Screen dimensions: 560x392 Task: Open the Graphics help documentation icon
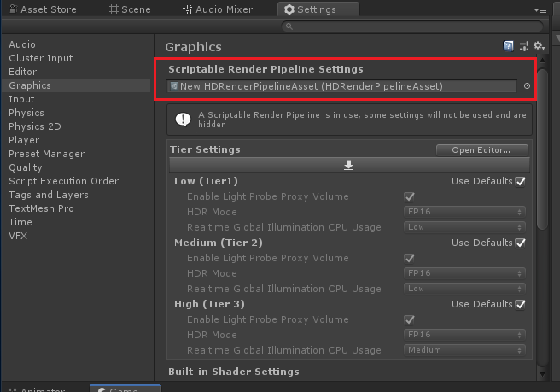(x=508, y=46)
